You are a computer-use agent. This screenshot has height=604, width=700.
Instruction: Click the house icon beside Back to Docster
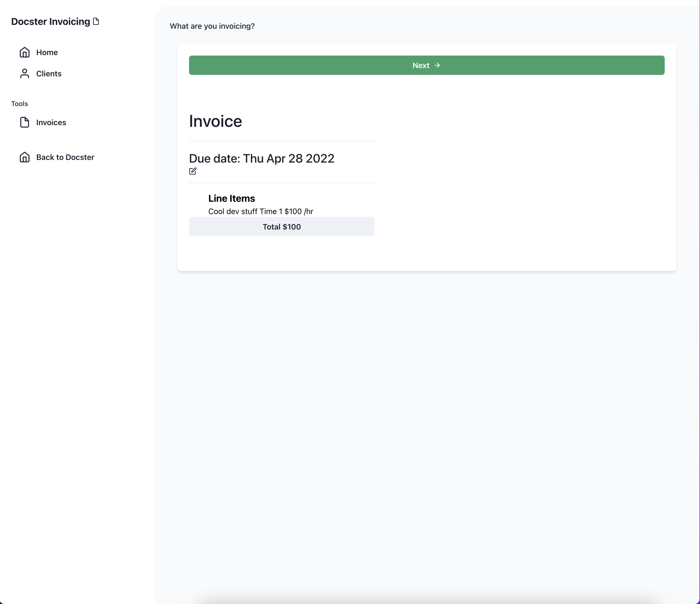pyautogui.click(x=25, y=157)
